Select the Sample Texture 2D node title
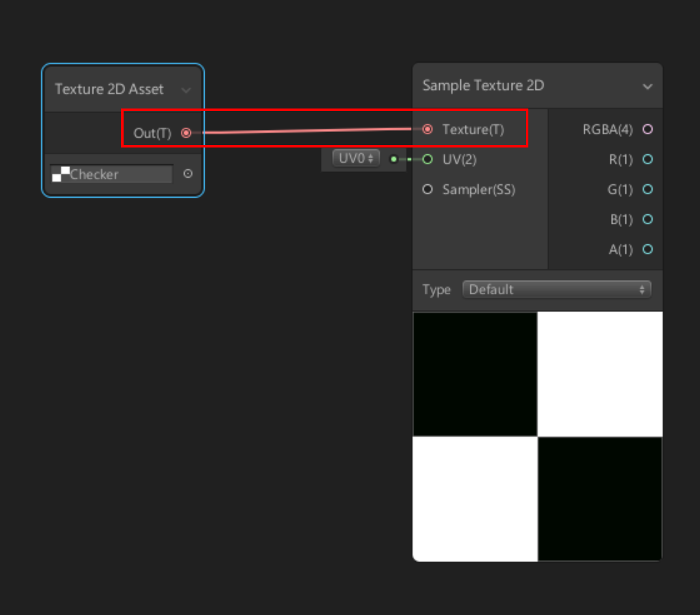Viewport: 700px width, 615px height. click(x=483, y=85)
